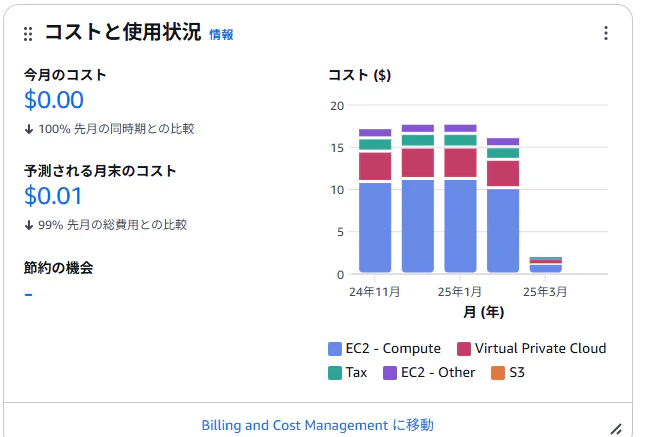
Task: Click the 節約の機会 heading
Action: [x=58, y=268]
